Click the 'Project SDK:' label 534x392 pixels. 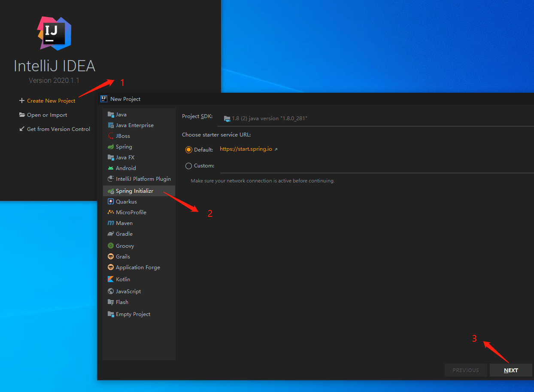(197, 116)
